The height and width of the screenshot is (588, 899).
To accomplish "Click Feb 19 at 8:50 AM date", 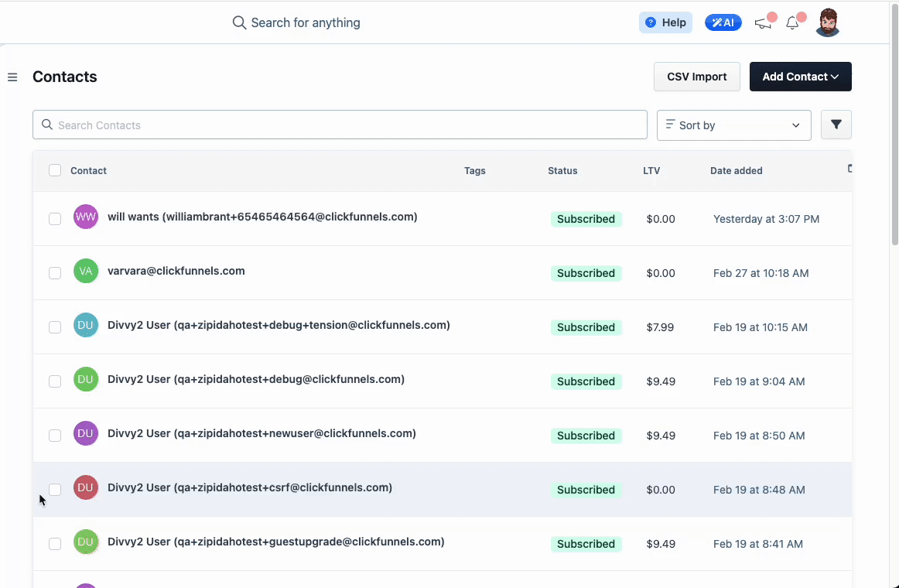I will [x=759, y=436].
